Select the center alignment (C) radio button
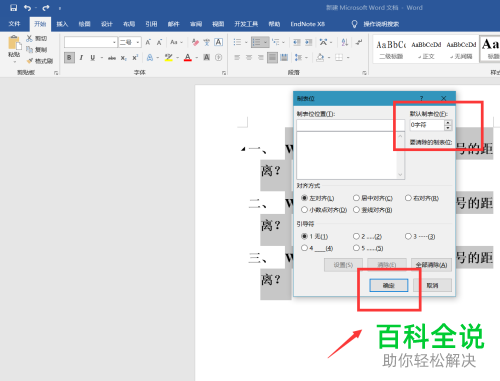This screenshot has width=500, height=381. click(356, 198)
